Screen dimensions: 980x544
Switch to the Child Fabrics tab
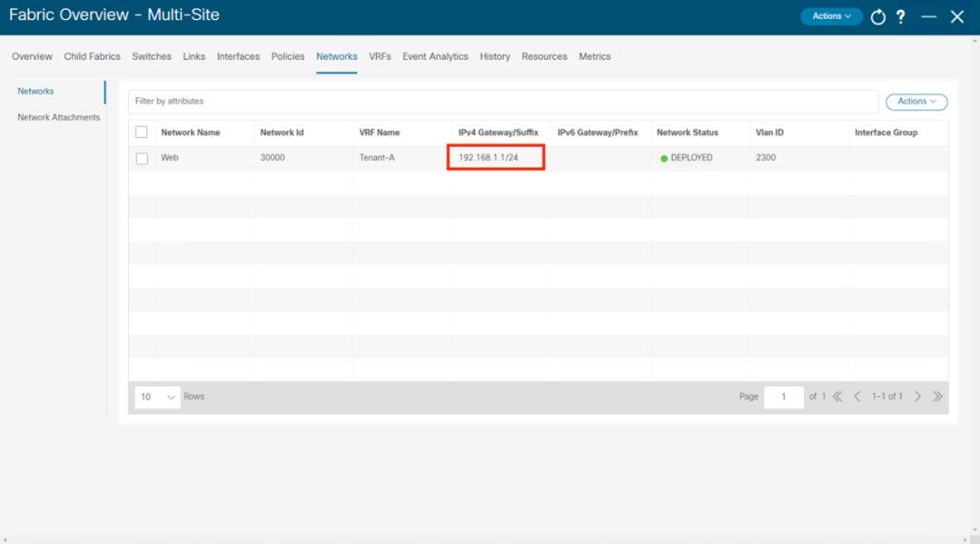92,56
